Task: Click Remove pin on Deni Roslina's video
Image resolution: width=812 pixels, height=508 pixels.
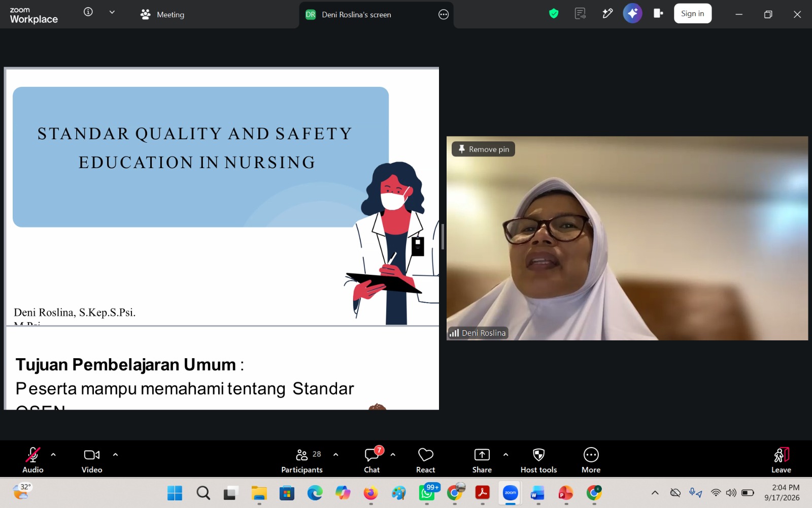Action: 483,149
